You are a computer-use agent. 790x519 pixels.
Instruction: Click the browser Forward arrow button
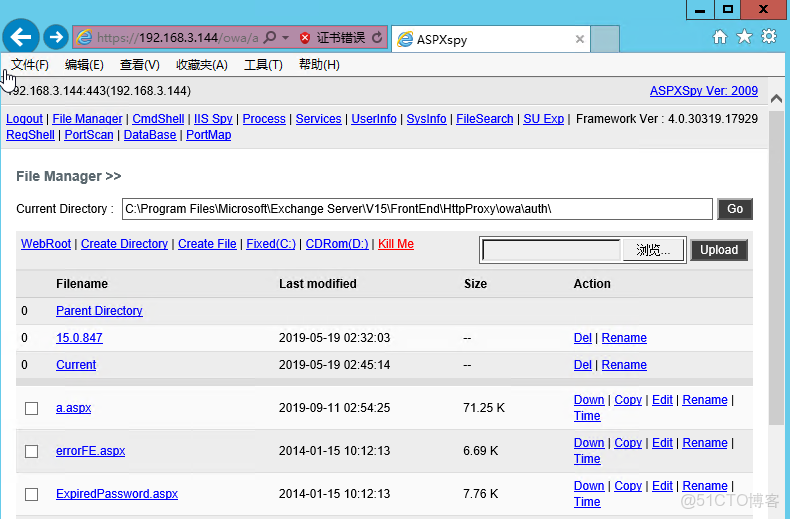click(56, 37)
